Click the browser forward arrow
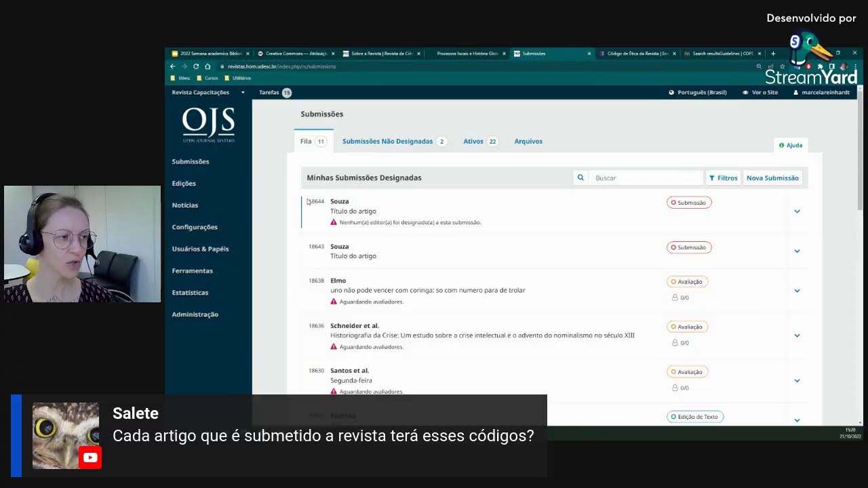868x488 pixels. coord(184,66)
